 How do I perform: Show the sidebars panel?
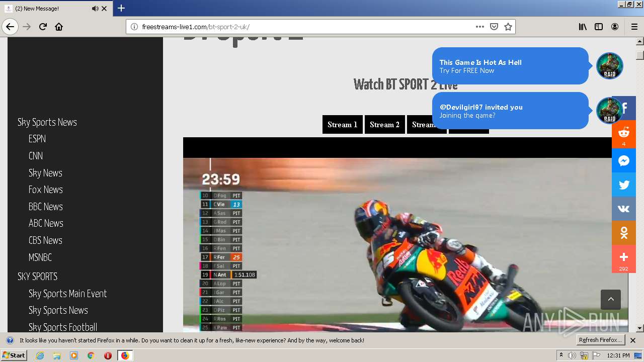pos(599,27)
